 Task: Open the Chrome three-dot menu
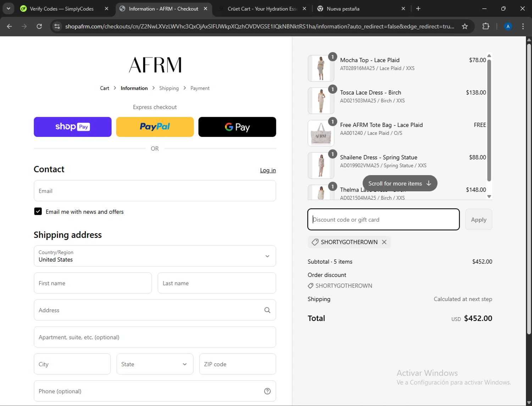pos(523,26)
